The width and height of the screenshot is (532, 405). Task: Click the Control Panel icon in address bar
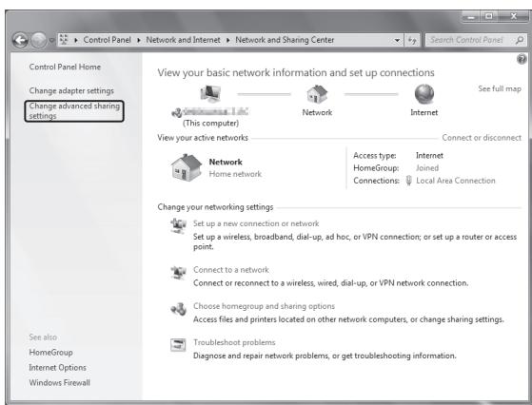point(64,40)
